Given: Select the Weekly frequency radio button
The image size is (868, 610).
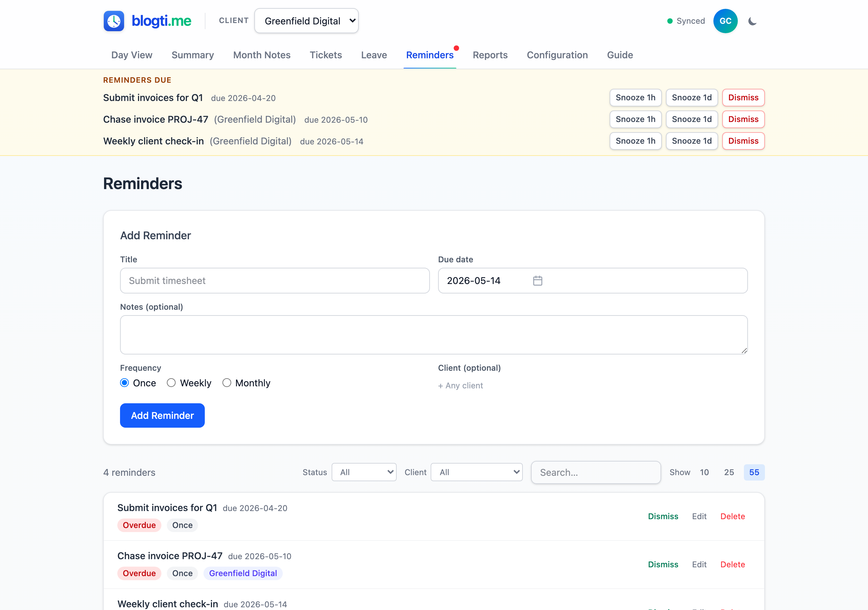Looking at the screenshot, I should [171, 383].
